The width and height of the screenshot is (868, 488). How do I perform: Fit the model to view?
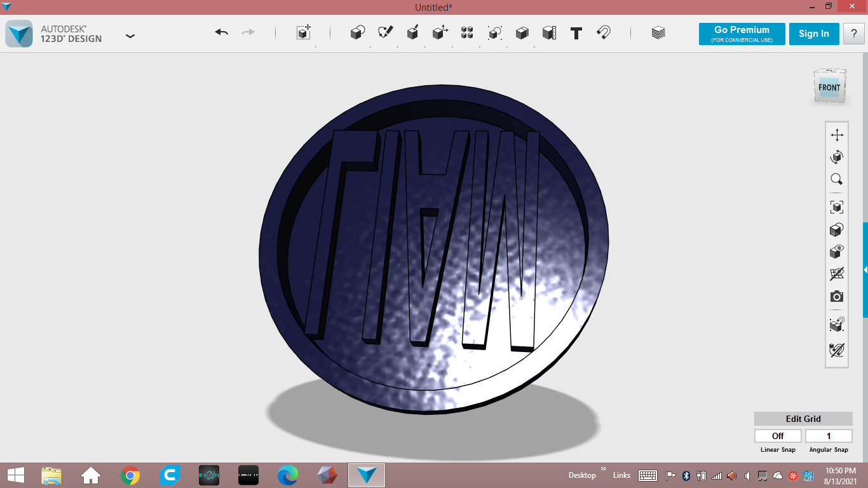837,207
